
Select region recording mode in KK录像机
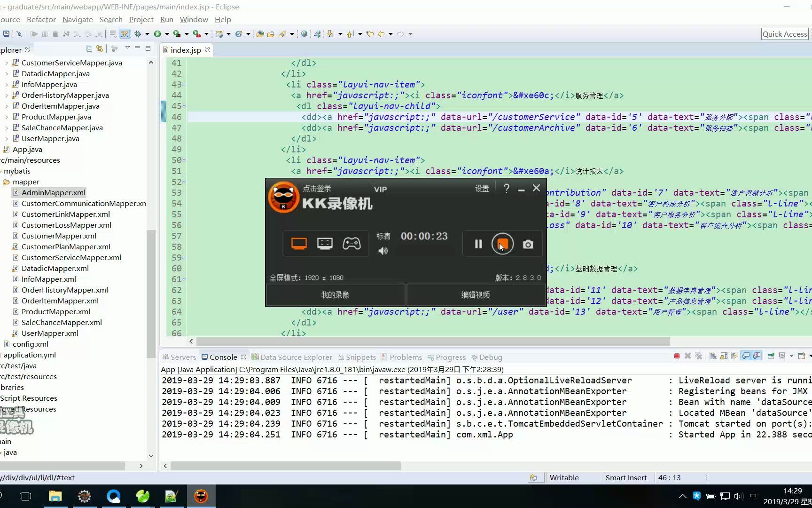pos(325,243)
